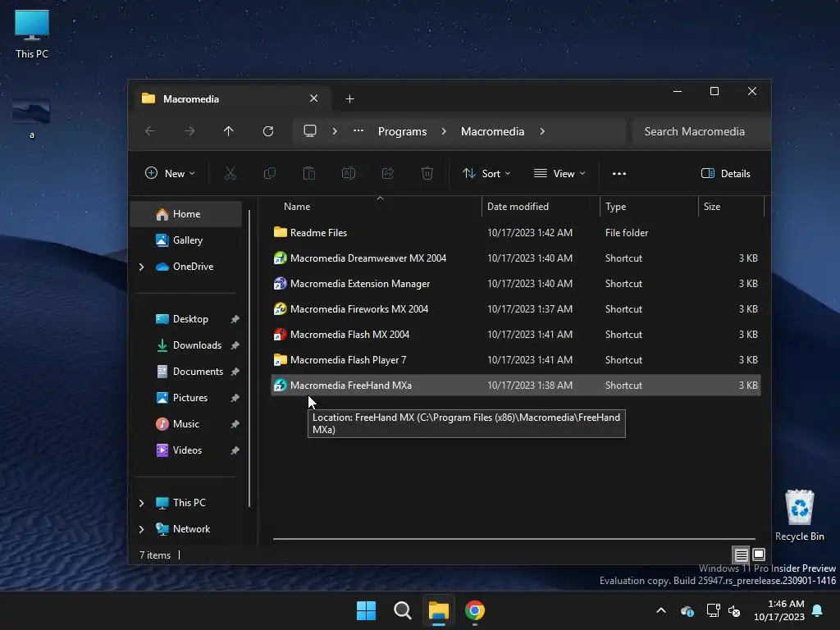Click File Explorer icon on taskbar
Screen dimensions: 840x630
click(438, 610)
